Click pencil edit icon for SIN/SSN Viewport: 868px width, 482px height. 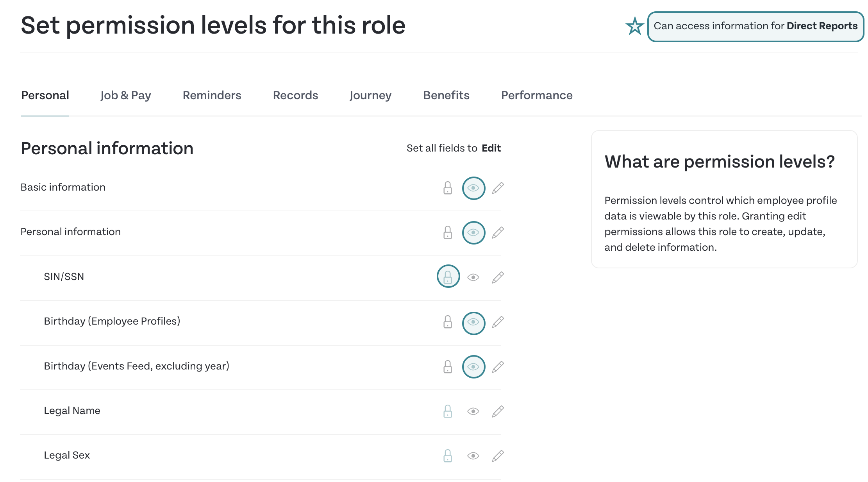[x=498, y=277]
